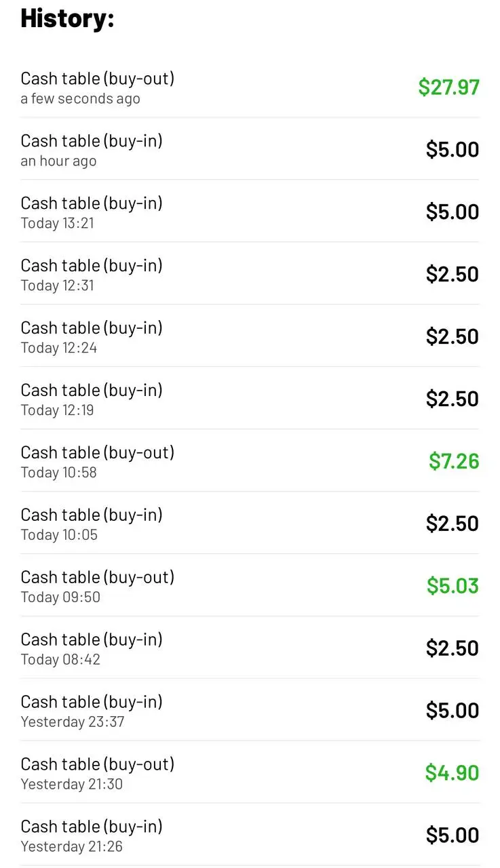
Task: Tap the Today 12:24 buy-in row
Action: 250,336
